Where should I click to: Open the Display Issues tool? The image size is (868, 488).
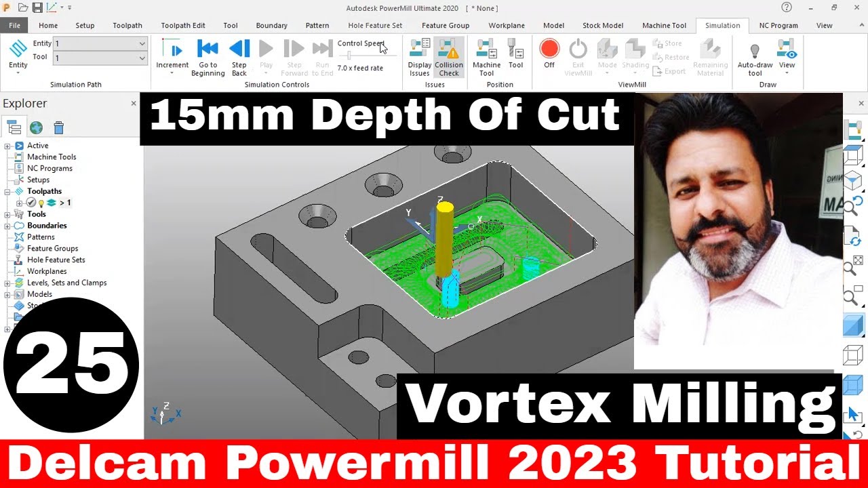[420, 57]
